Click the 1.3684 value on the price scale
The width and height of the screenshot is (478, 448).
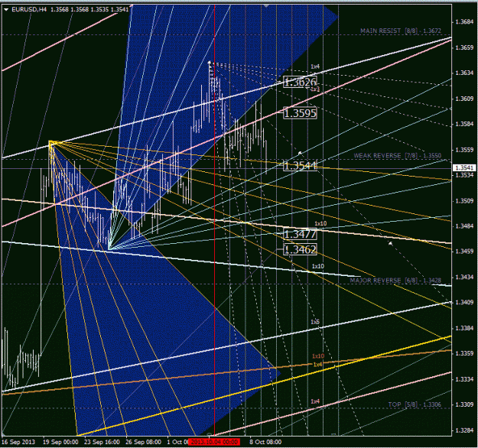[464, 21]
